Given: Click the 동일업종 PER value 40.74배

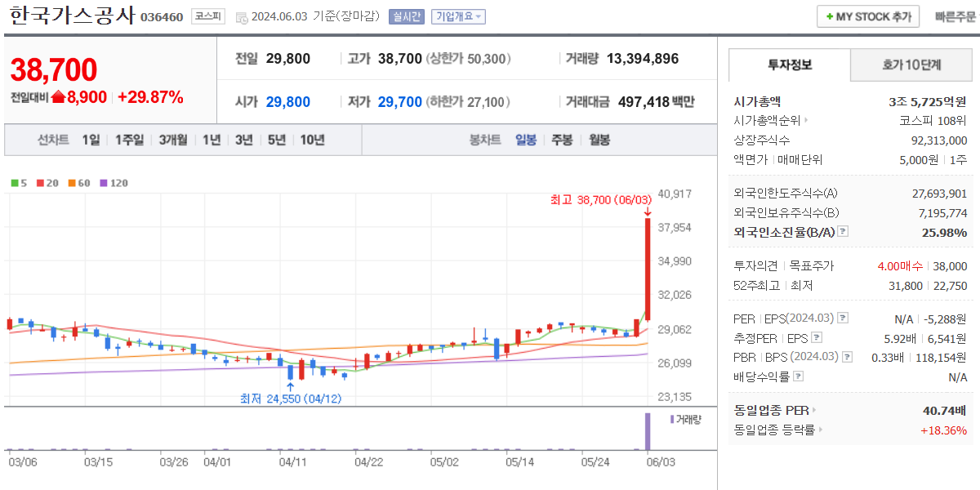Looking at the screenshot, I should point(945,410).
